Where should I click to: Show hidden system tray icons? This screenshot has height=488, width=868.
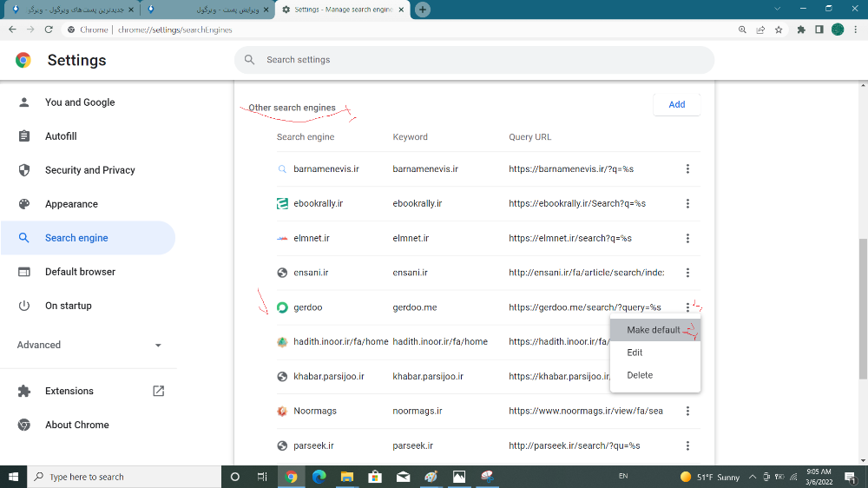pyautogui.click(x=753, y=477)
